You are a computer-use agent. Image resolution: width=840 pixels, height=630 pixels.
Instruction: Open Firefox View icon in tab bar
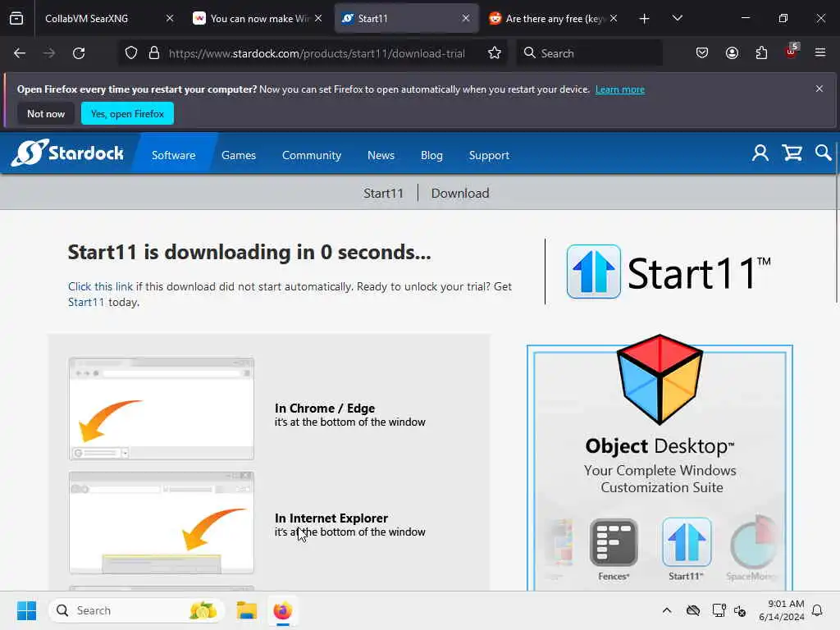click(16, 18)
